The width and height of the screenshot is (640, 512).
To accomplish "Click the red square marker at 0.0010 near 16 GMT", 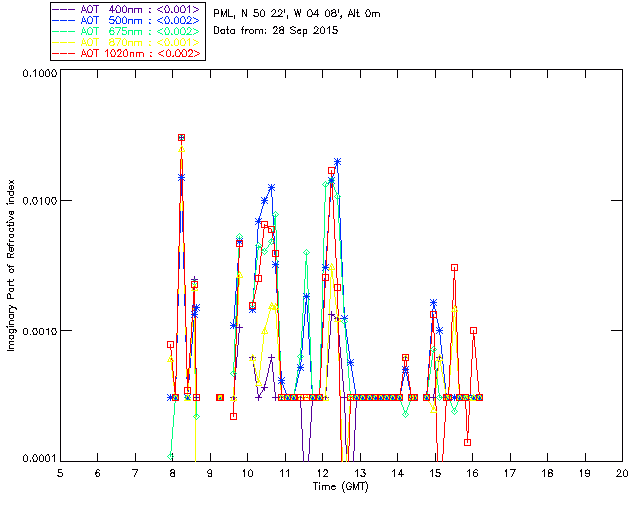I will click(473, 330).
